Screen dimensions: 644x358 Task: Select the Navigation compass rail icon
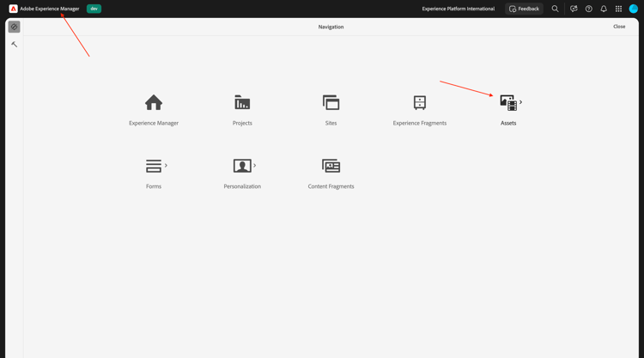pos(14,27)
